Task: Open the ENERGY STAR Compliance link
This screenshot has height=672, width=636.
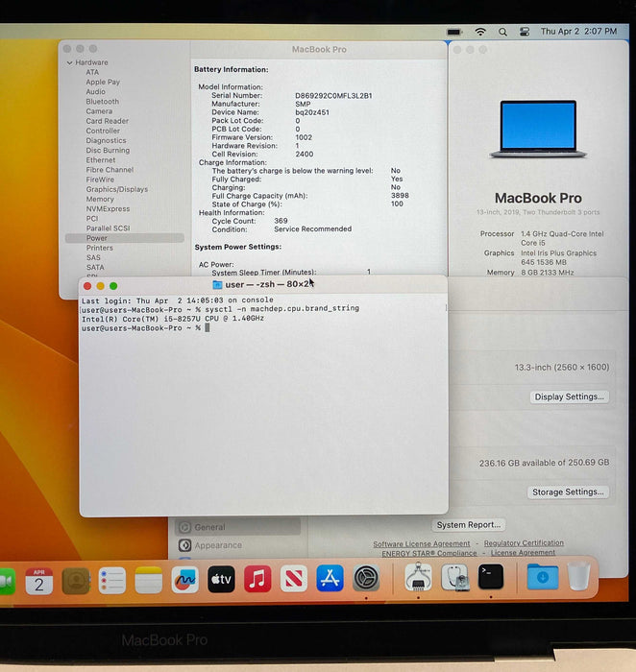Action: 429,553
